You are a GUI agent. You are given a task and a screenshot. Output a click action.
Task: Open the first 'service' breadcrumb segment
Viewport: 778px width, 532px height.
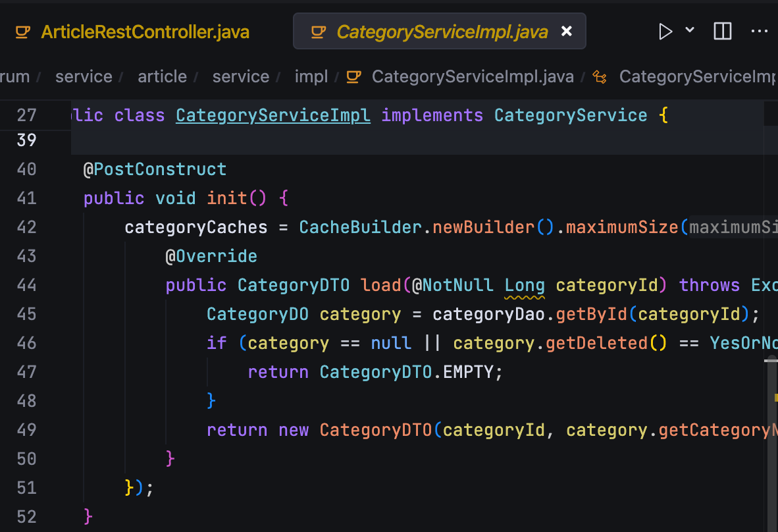tap(84, 76)
